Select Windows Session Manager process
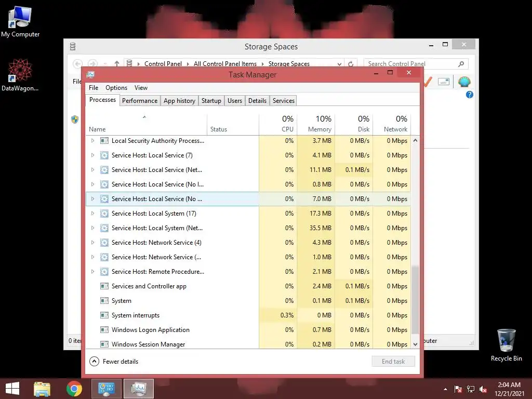 248,344
